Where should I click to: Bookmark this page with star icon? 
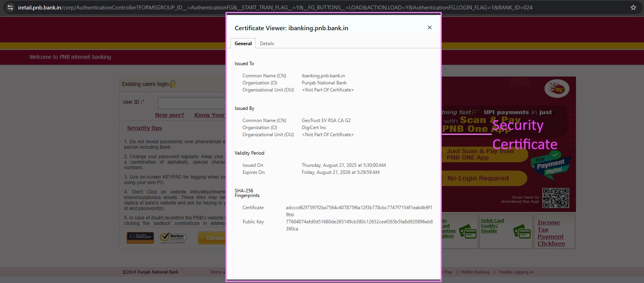click(633, 7)
